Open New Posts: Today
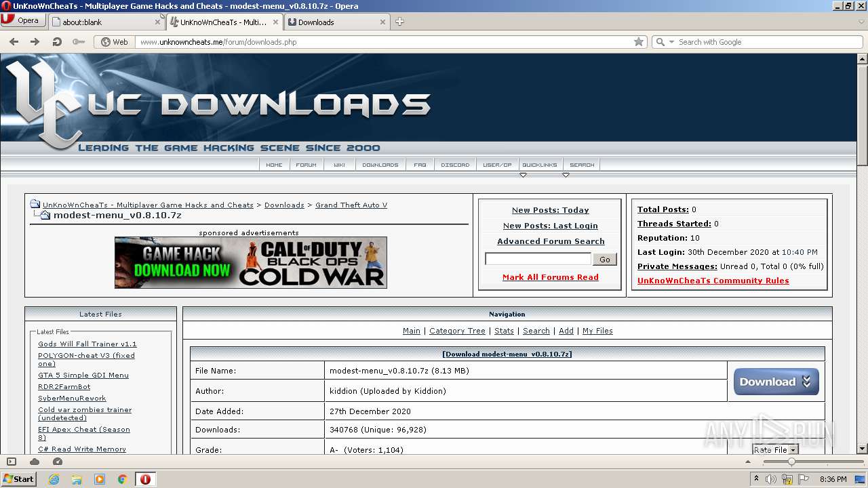 click(x=551, y=210)
